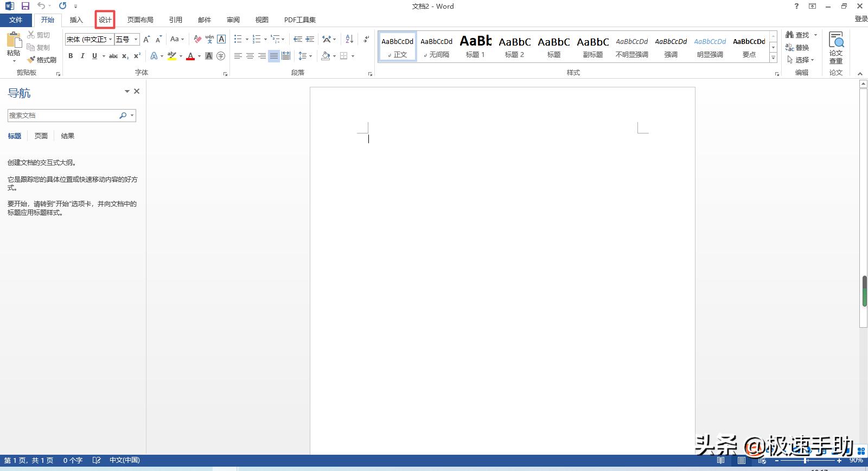Open the 设计 ribbon tab
The image size is (868, 471).
click(105, 20)
